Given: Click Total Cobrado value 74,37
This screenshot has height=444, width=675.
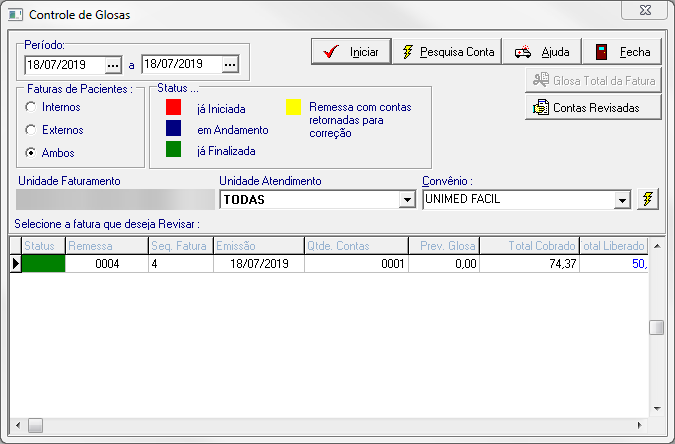Looking at the screenshot, I should 529,264.
